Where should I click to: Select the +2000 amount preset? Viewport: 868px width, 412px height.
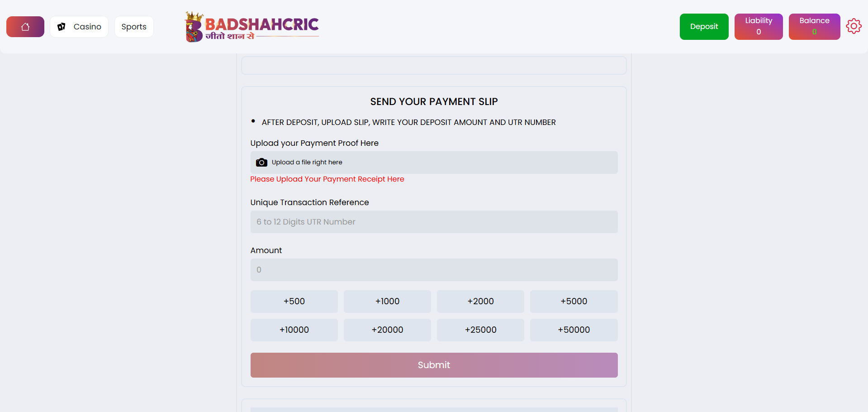click(x=480, y=301)
